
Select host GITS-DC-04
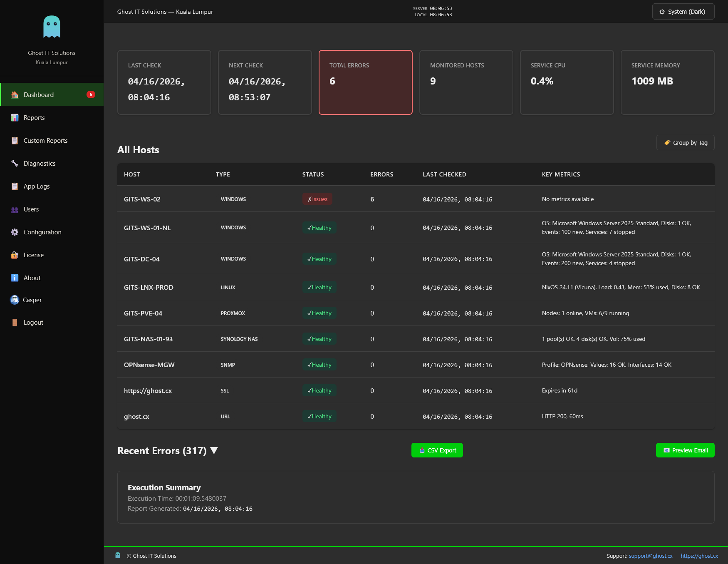point(142,259)
